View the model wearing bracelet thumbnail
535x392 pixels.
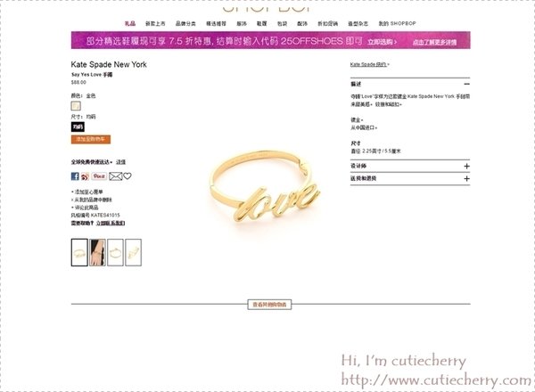(x=97, y=253)
